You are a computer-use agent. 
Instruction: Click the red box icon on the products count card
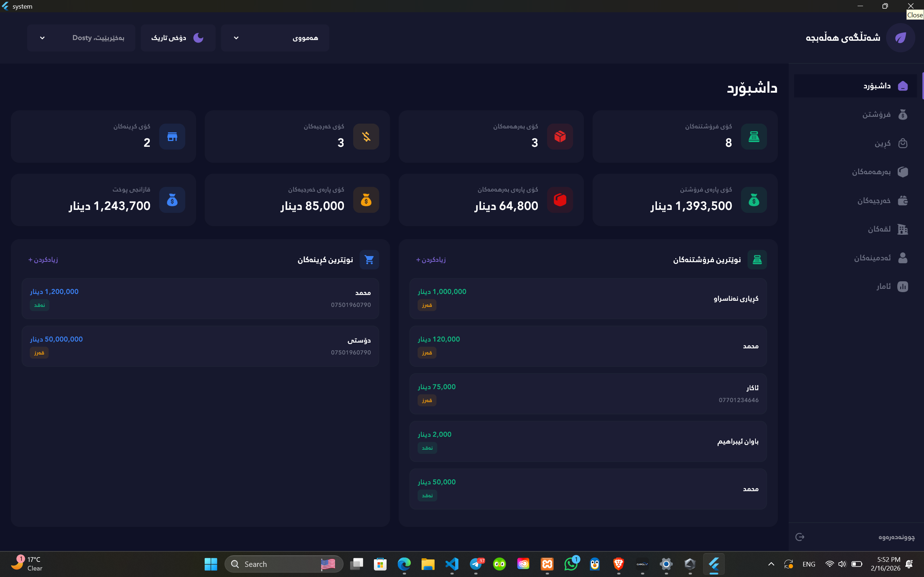560,137
